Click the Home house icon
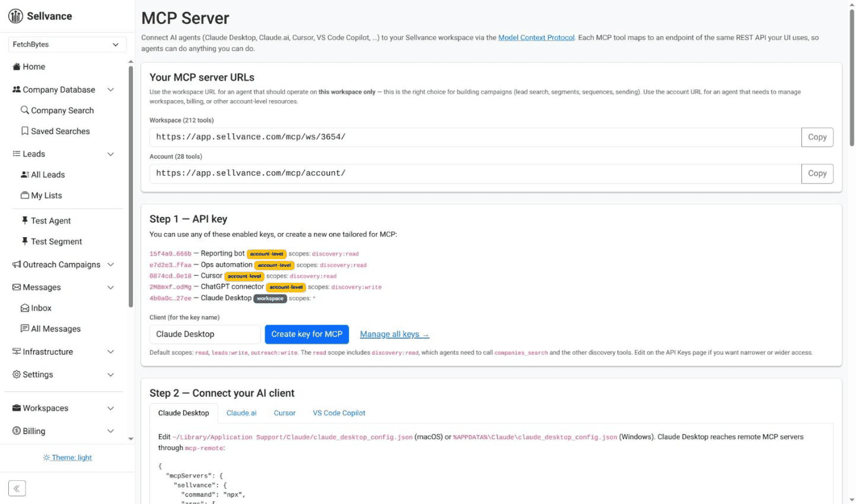 pyautogui.click(x=17, y=67)
